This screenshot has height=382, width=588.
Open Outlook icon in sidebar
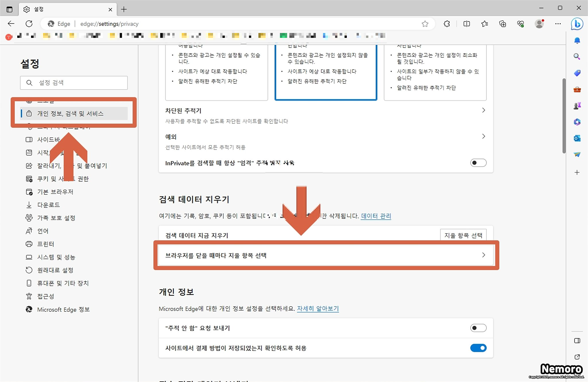point(577,139)
